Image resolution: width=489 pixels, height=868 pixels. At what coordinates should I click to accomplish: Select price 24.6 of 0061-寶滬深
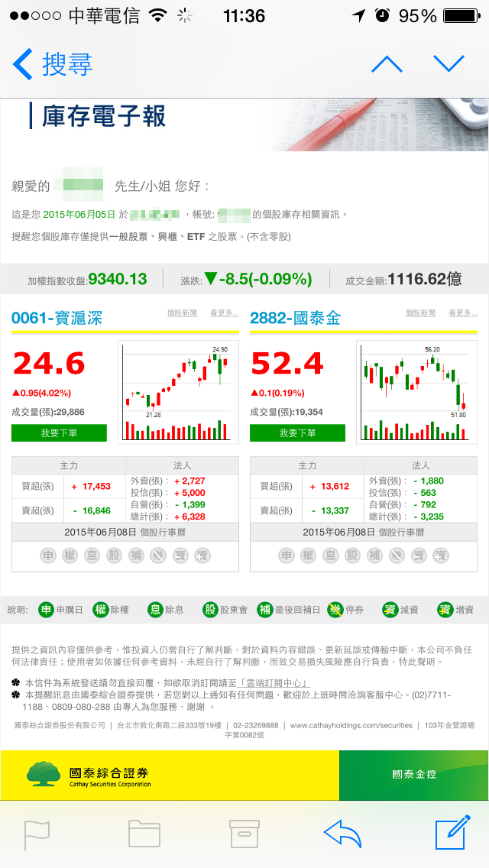(49, 364)
